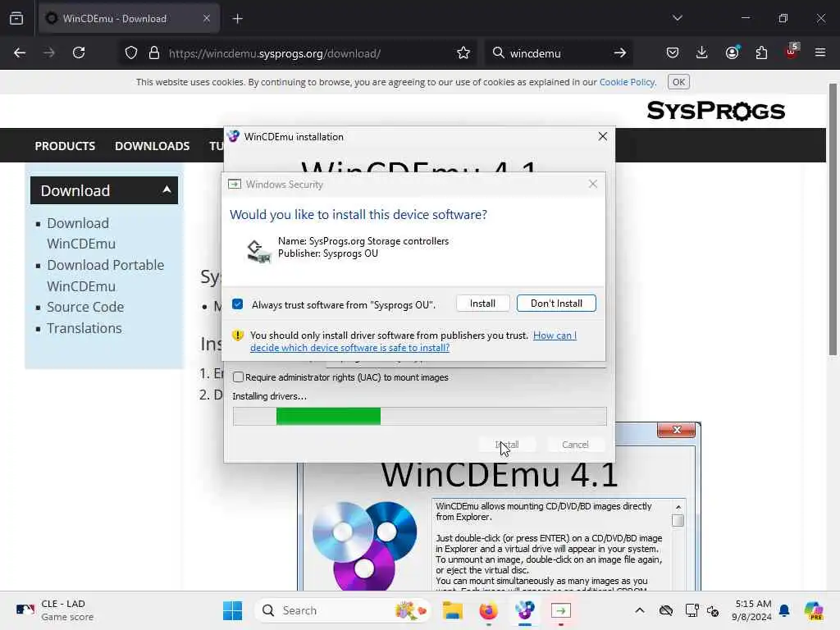Click the WinCDEmu discs logo image

365,545
